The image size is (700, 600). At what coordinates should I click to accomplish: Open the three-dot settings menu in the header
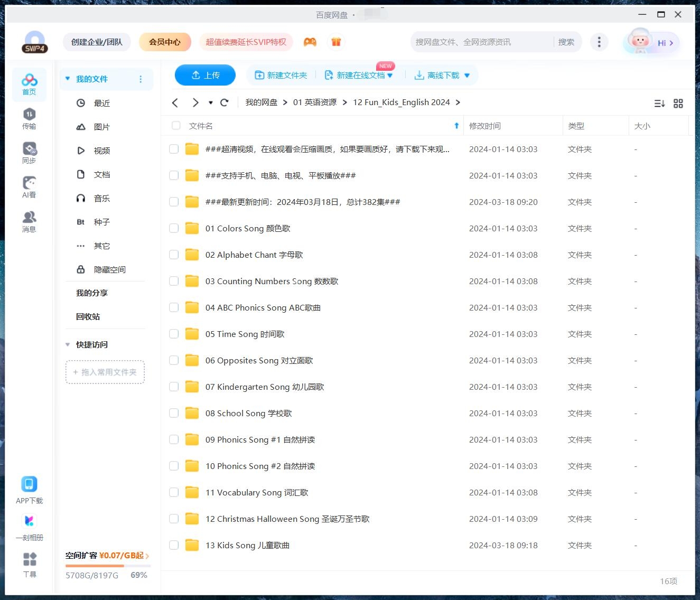[599, 42]
